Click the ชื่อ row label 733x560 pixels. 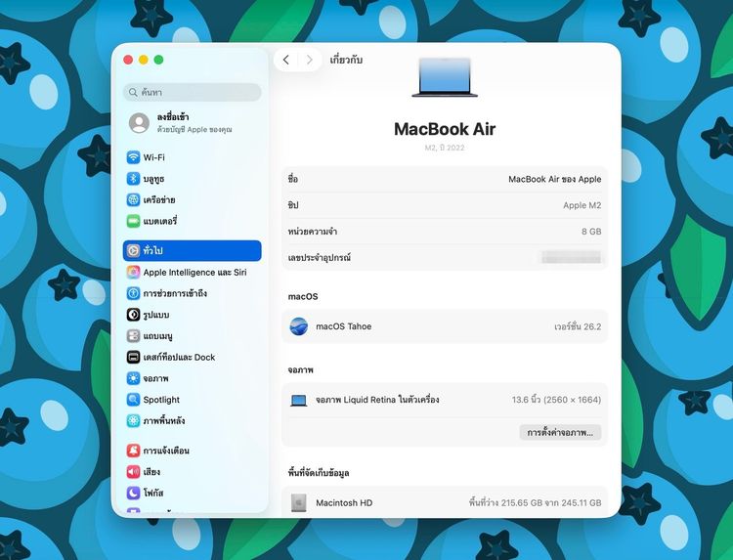(292, 179)
